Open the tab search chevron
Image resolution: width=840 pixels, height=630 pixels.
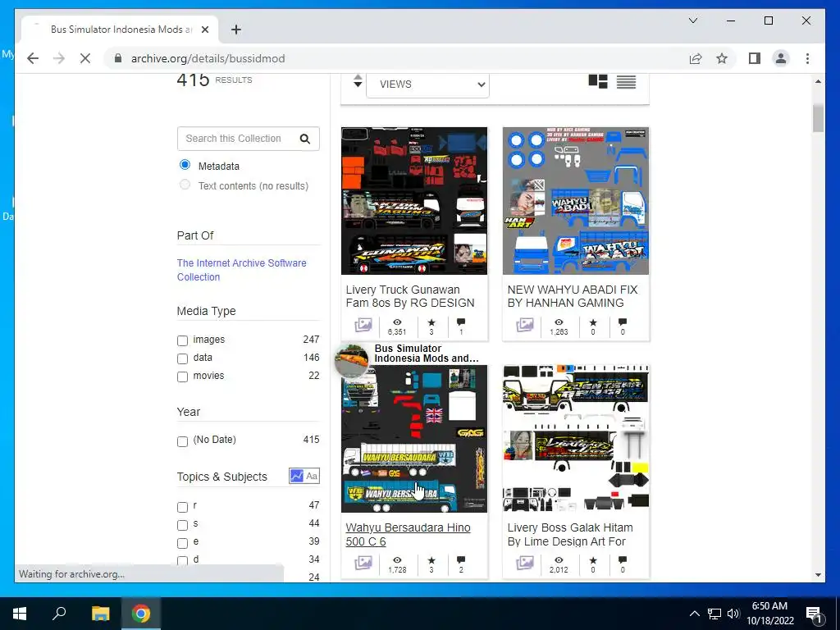click(692, 21)
